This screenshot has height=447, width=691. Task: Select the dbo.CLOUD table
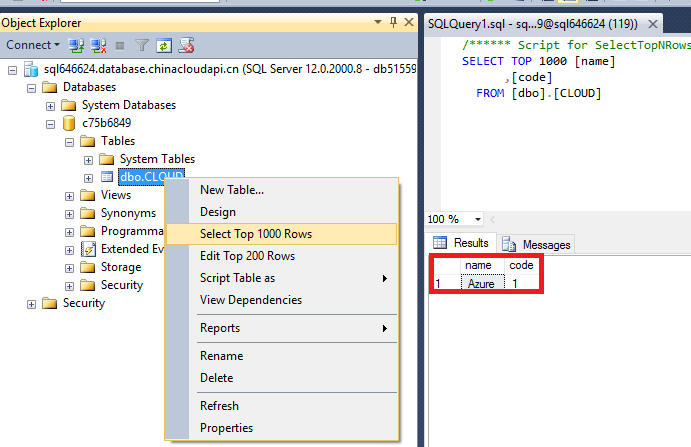(x=152, y=177)
